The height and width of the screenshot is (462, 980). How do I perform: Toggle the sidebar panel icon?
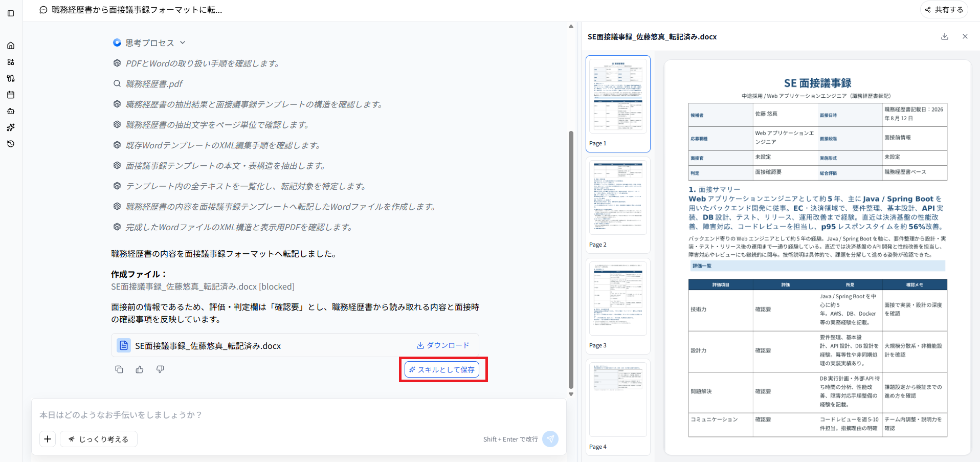click(11, 13)
